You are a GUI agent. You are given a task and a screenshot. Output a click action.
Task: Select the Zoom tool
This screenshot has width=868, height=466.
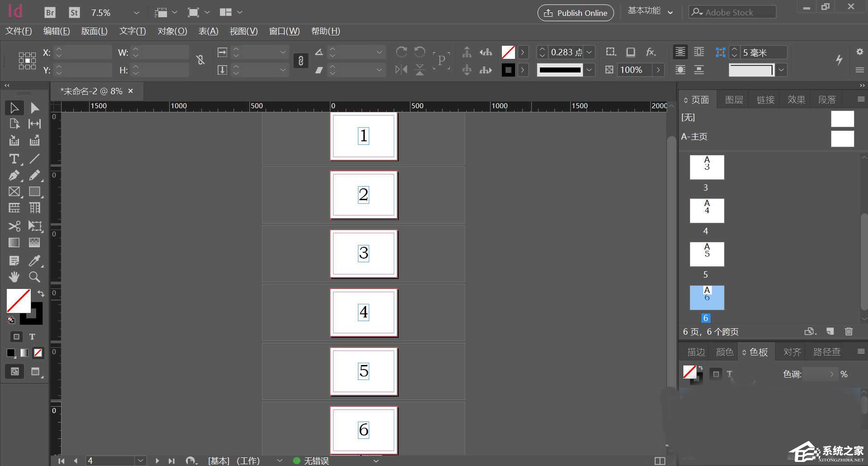pyautogui.click(x=34, y=277)
